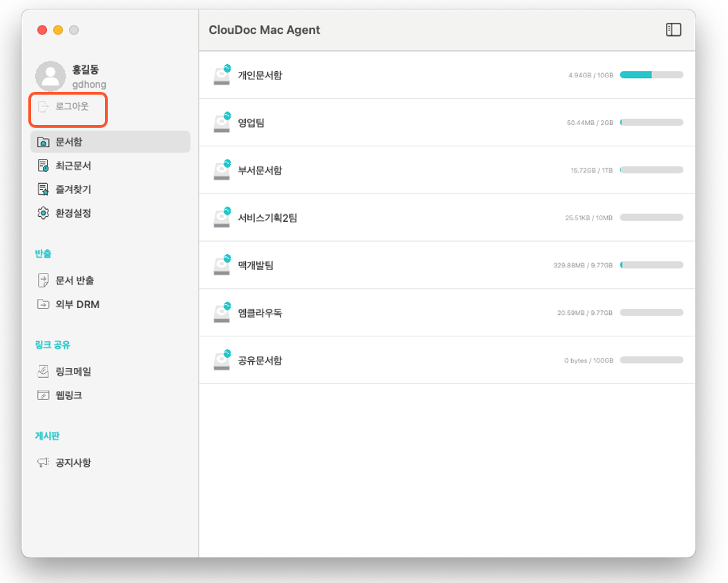Click the 즐겨찾기 star document icon
Viewport: 728px width, 583px height.
(x=44, y=189)
